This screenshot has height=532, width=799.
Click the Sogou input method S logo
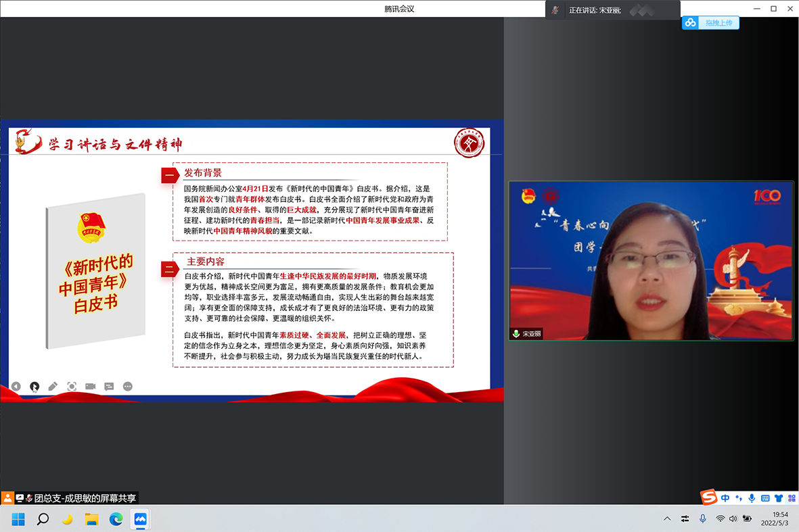[x=708, y=498]
